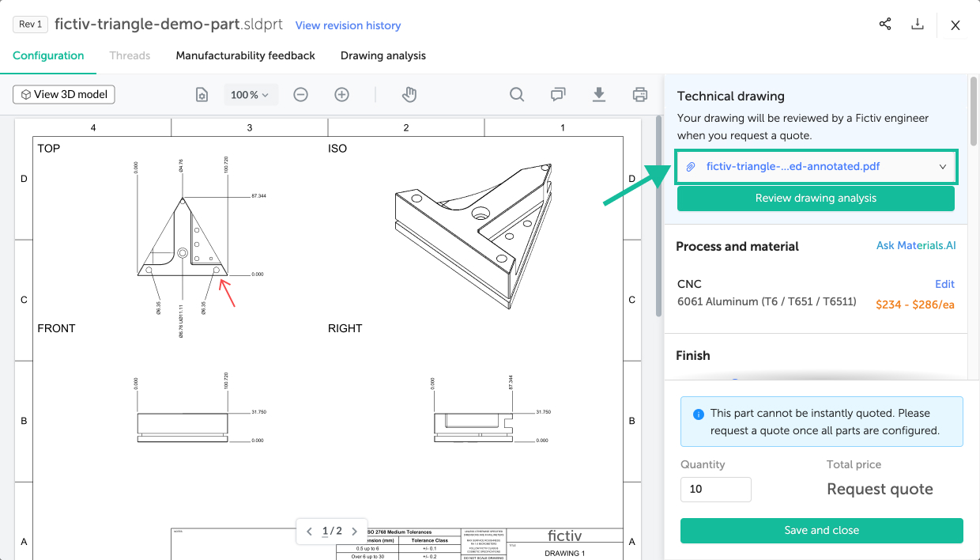Click the fit-to-page document icon
Screen dimensions: 980x560
202,95
